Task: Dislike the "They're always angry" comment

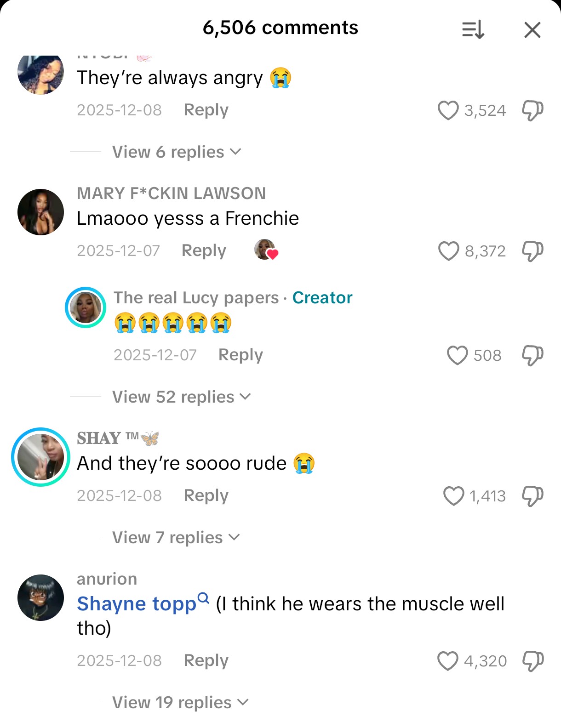Action: pyautogui.click(x=532, y=110)
